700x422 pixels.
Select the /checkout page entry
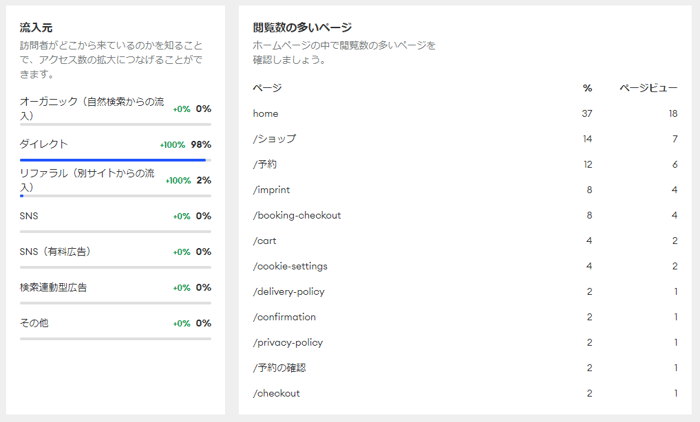click(276, 393)
